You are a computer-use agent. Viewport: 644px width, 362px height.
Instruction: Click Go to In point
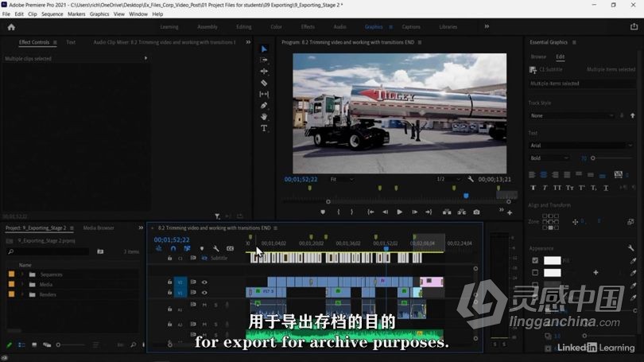coord(370,212)
